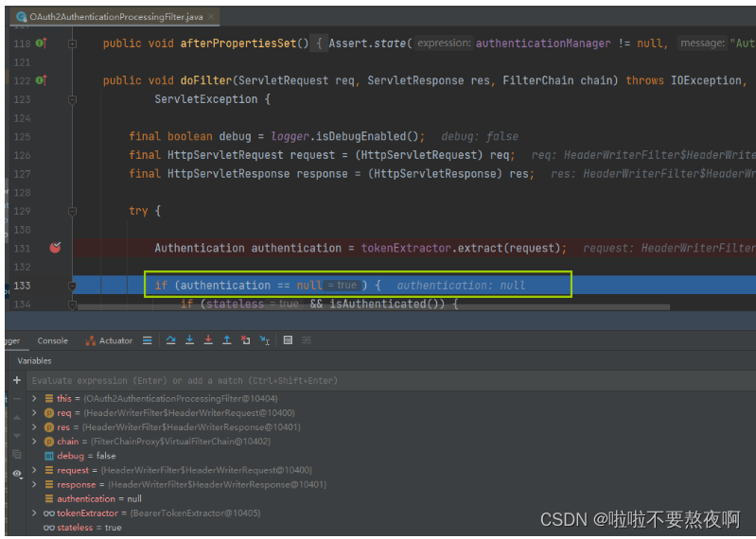Screen dimensions: 756x539
Task: Expand the 'chain' variable tree node
Action: pos(34,442)
